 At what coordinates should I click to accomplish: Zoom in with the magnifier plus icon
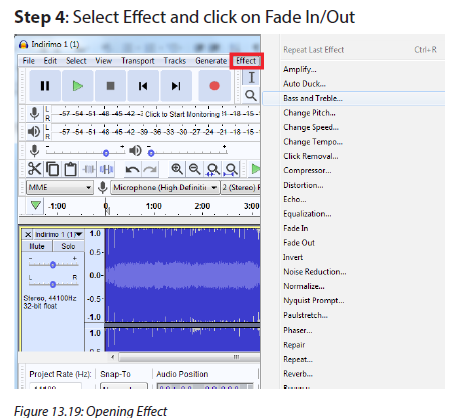177,169
